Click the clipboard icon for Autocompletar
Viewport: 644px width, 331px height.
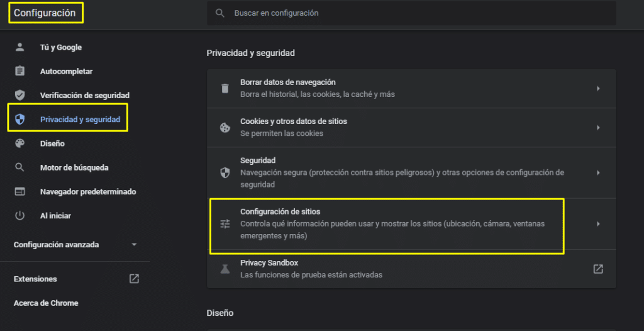point(20,71)
